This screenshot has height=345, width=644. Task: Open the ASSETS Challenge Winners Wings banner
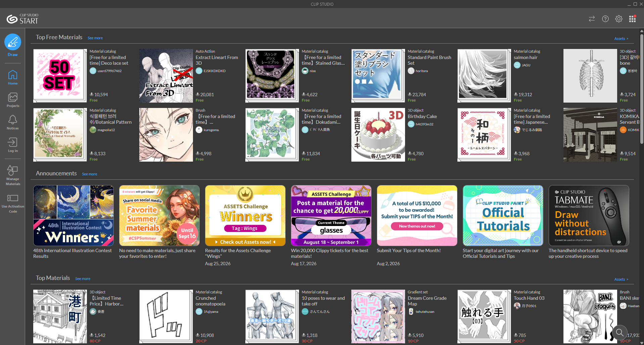pyautogui.click(x=245, y=216)
